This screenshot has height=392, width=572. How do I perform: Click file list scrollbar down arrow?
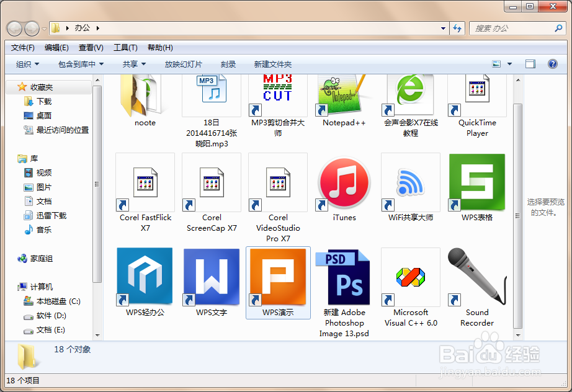coord(518,335)
